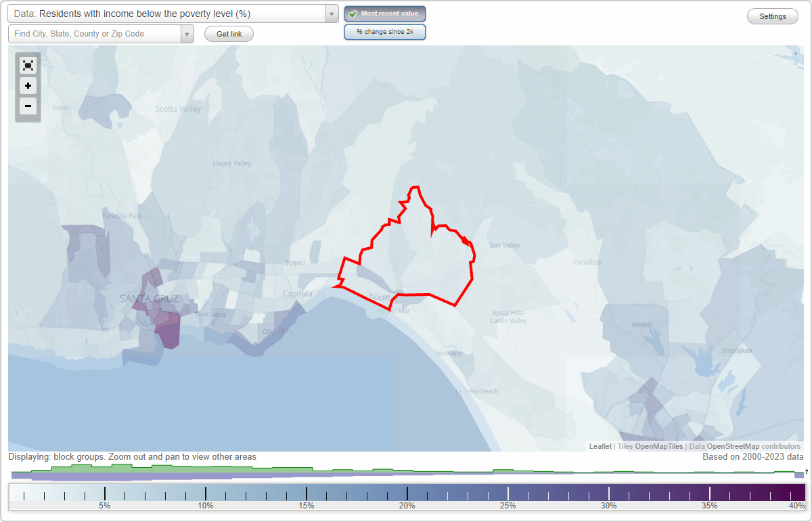Toggle the "% change since 2k" view
This screenshot has width=812, height=522.
(x=385, y=31)
